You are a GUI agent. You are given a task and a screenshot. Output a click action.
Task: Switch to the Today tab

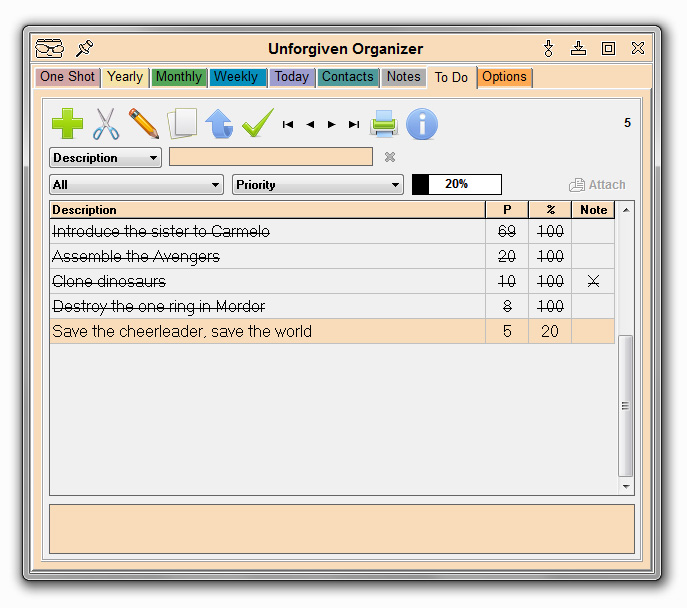tap(292, 77)
